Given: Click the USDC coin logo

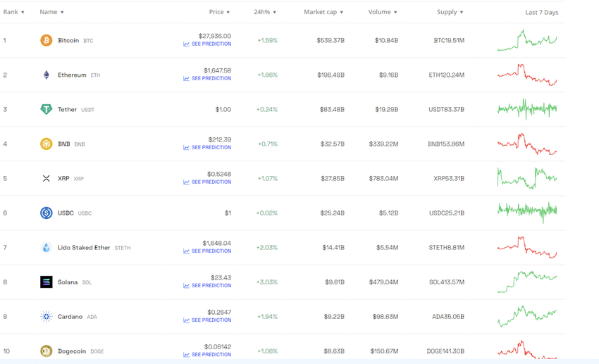Looking at the screenshot, I should click(47, 213).
